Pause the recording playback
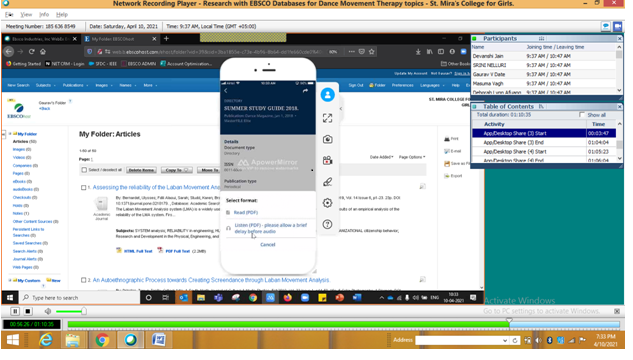 (15, 311)
